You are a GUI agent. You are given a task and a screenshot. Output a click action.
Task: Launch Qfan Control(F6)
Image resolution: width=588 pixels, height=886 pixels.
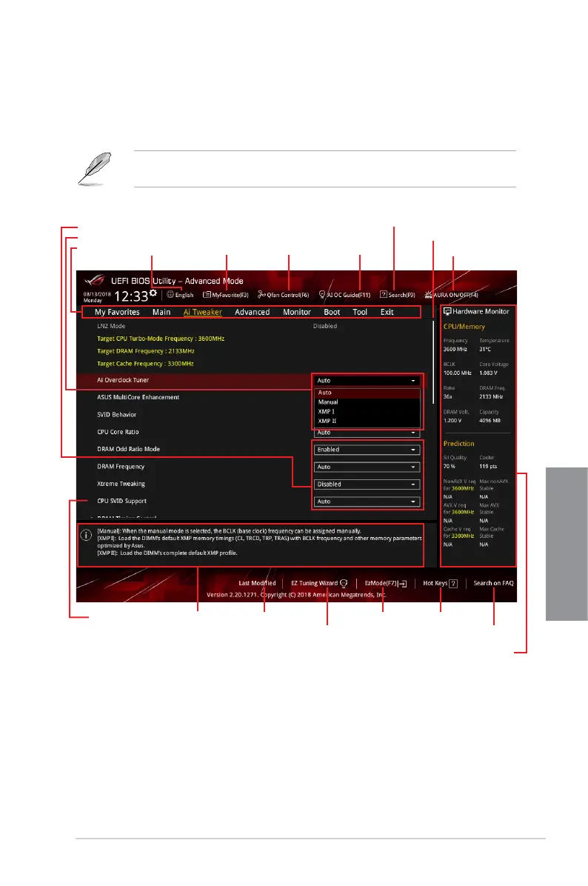(x=284, y=295)
